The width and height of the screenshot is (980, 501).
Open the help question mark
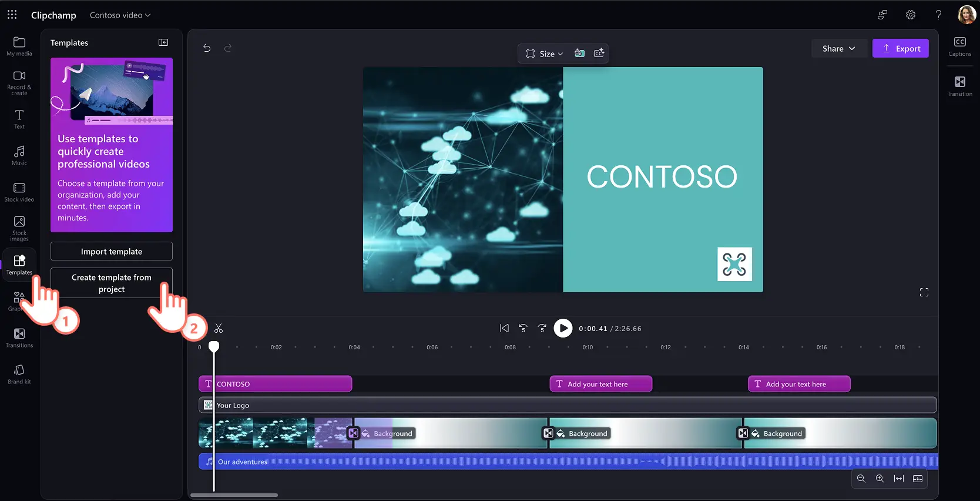point(938,15)
